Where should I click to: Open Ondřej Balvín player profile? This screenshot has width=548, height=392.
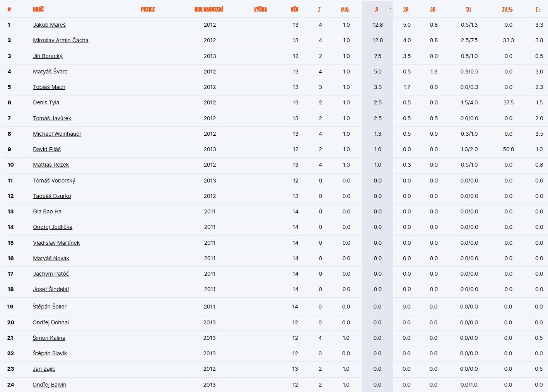pyautogui.click(x=49, y=385)
